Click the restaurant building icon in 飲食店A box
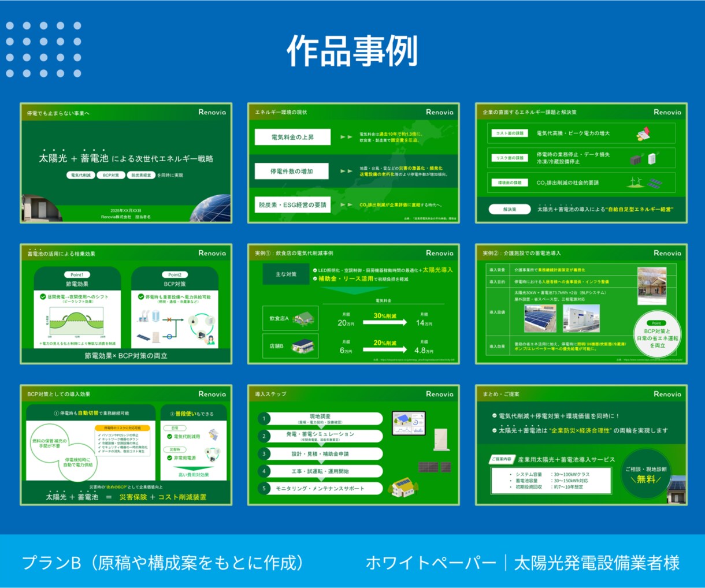705x588 pixels. click(303, 318)
